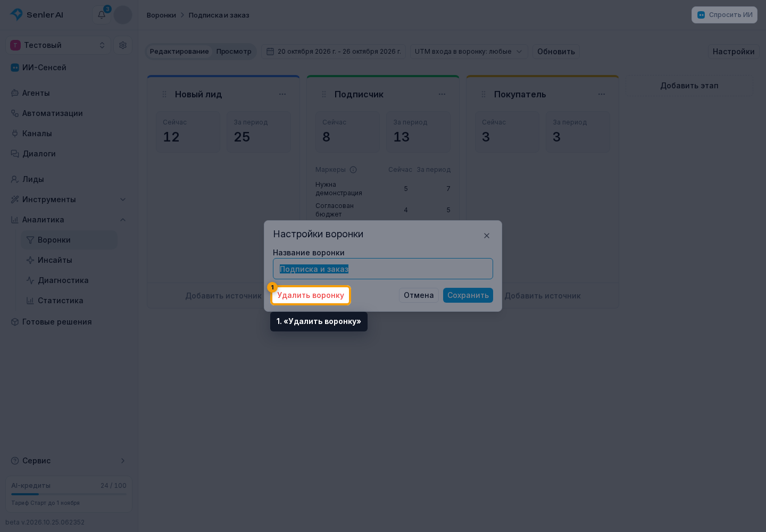Screen dimensions: 766x532
Task: Expand the «Сервис» menu
Action: coord(69,461)
